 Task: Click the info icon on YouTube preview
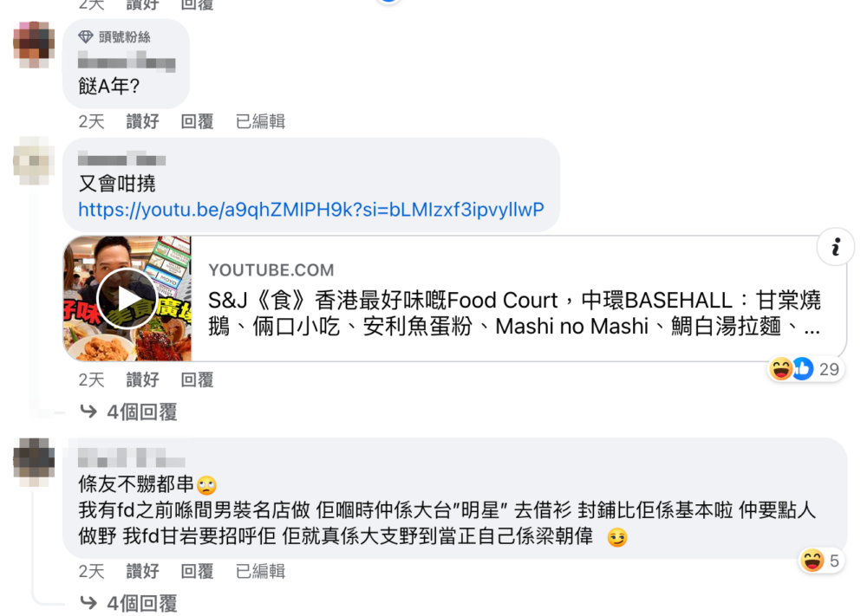836,246
